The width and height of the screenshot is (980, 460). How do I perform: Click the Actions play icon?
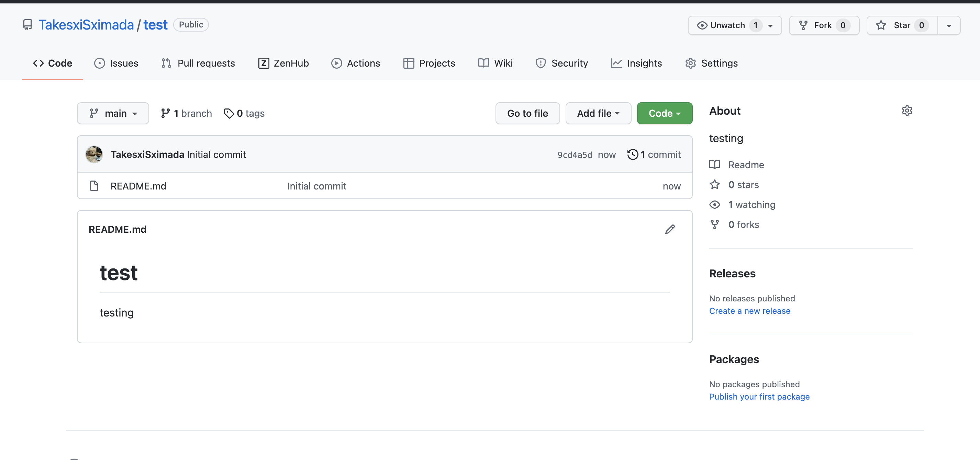point(336,63)
